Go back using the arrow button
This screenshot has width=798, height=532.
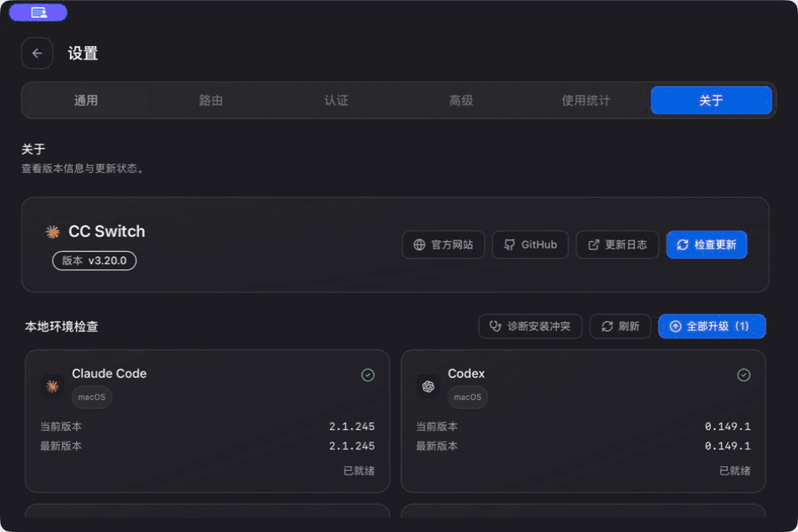coord(37,53)
